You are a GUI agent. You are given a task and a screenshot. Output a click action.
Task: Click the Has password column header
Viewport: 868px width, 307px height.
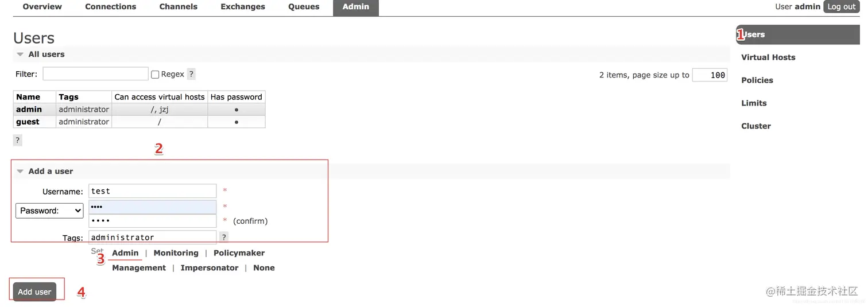click(237, 97)
